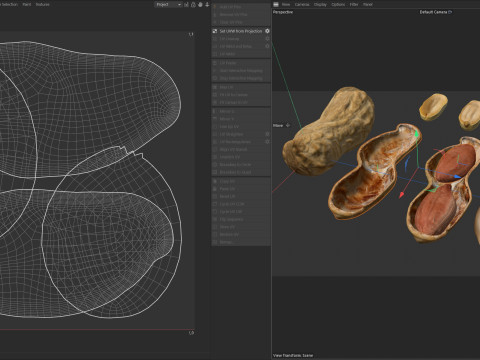Click the Default Camera icon
This screenshot has width=480, height=360.
(x=450, y=12)
